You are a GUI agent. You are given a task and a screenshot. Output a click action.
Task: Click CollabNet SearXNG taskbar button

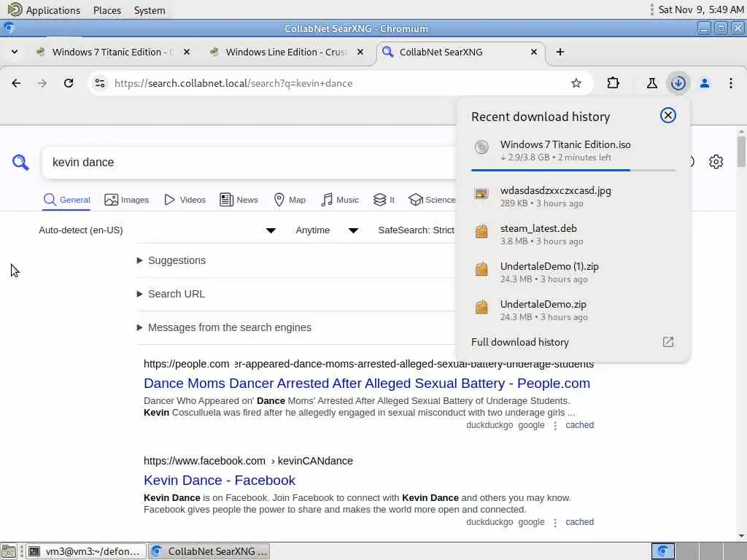pos(209,551)
